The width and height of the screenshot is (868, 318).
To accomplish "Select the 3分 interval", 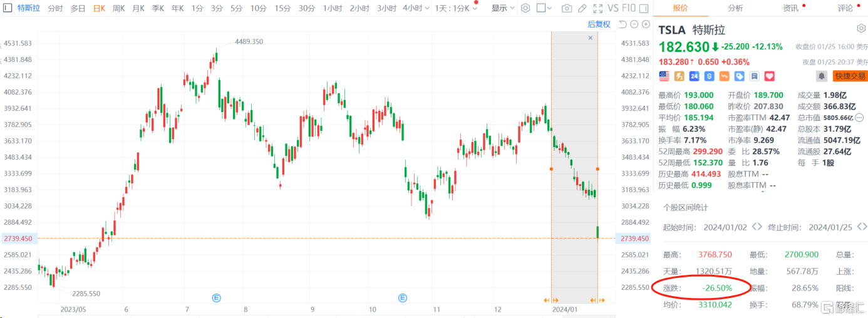I will click(217, 8).
